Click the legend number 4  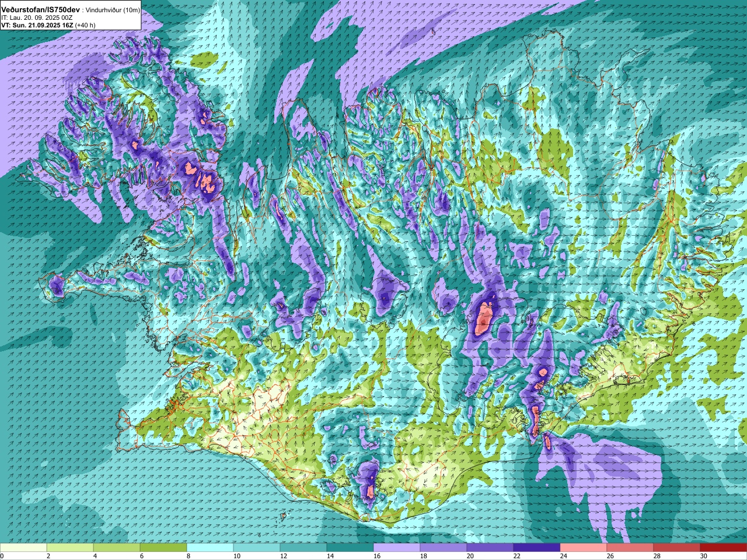(95, 556)
